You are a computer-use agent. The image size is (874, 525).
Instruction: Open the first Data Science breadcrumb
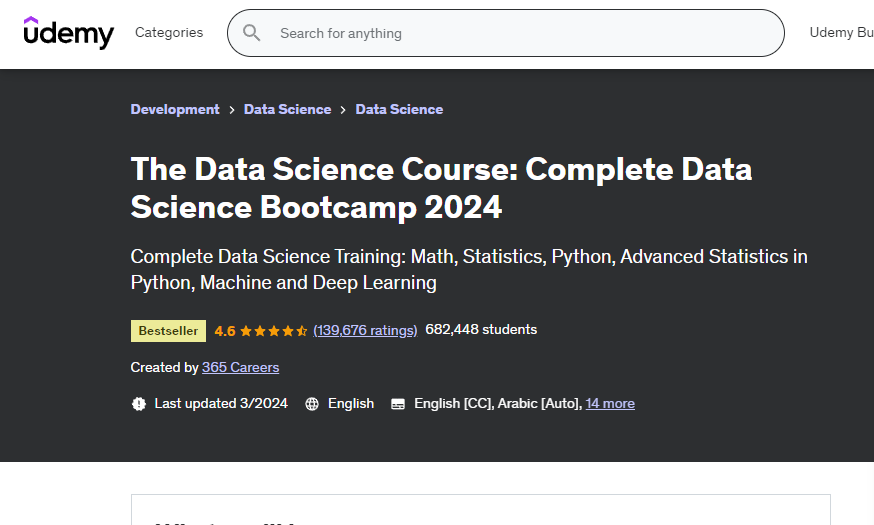tap(287, 110)
